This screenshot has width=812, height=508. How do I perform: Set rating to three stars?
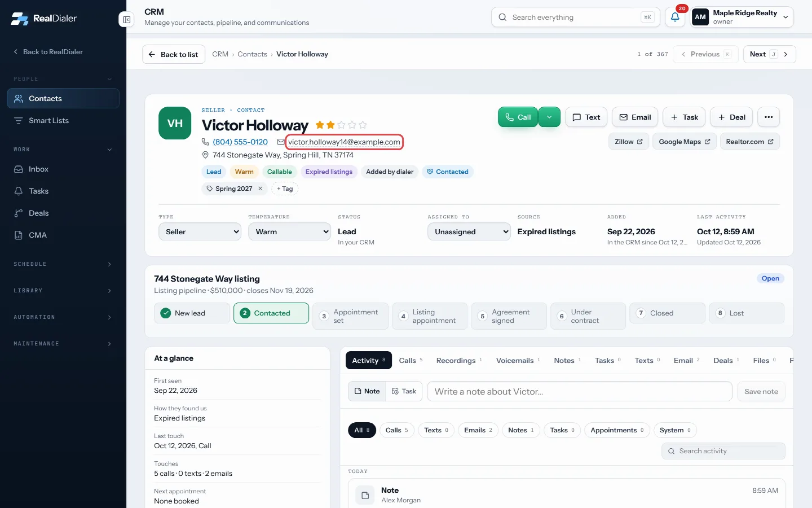tap(341, 125)
